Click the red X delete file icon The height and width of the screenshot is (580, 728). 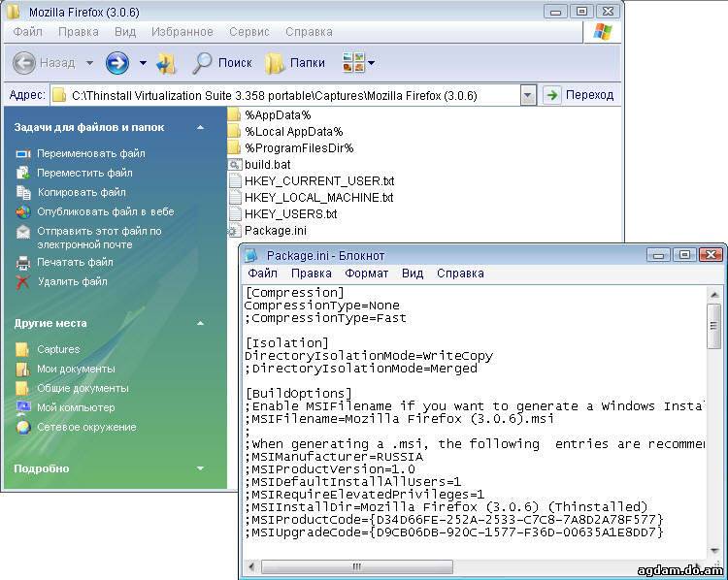[22, 281]
